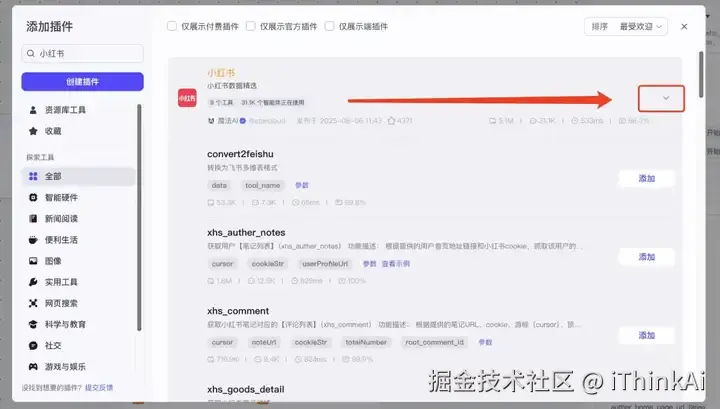
Task: Click the 实用工具 wrench icon
Action: click(33, 282)
